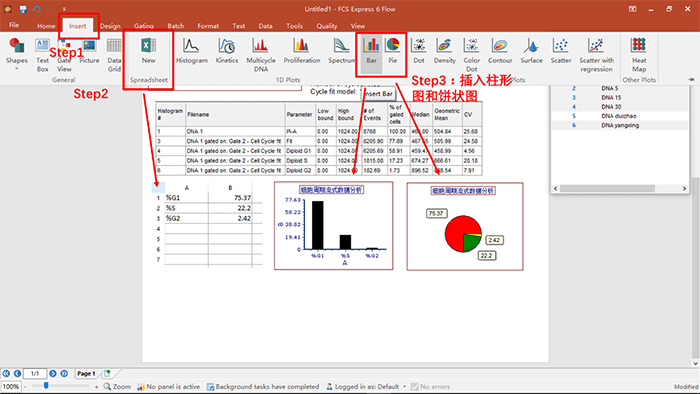This screenshot has width=700, height=394.
Task: Click cell B1 value 75.37
Action: click(x=230, y=198)
